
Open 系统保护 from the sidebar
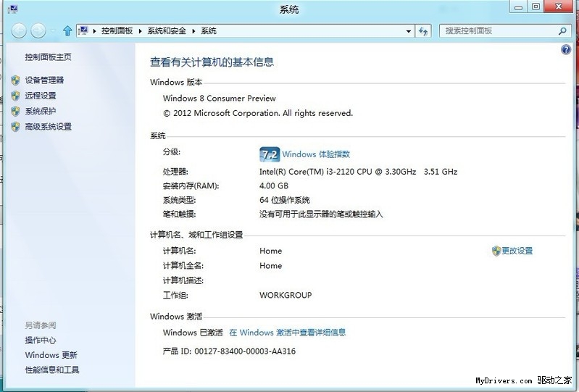41,111
